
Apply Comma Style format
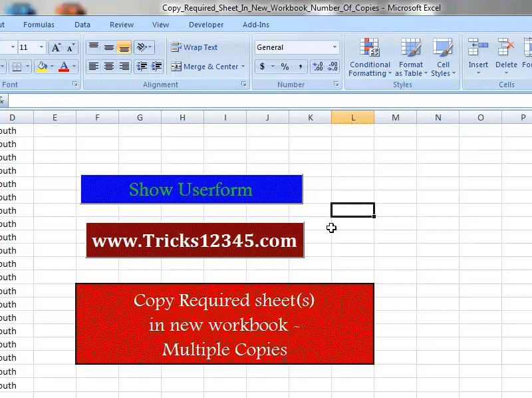301,66
